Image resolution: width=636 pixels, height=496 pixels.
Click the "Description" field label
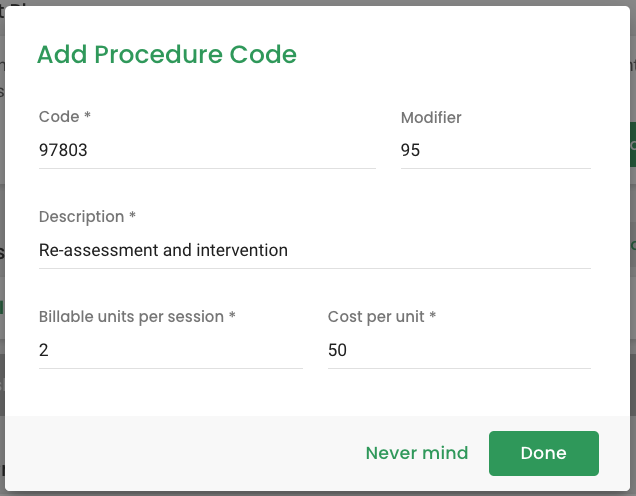click(82, 217)
